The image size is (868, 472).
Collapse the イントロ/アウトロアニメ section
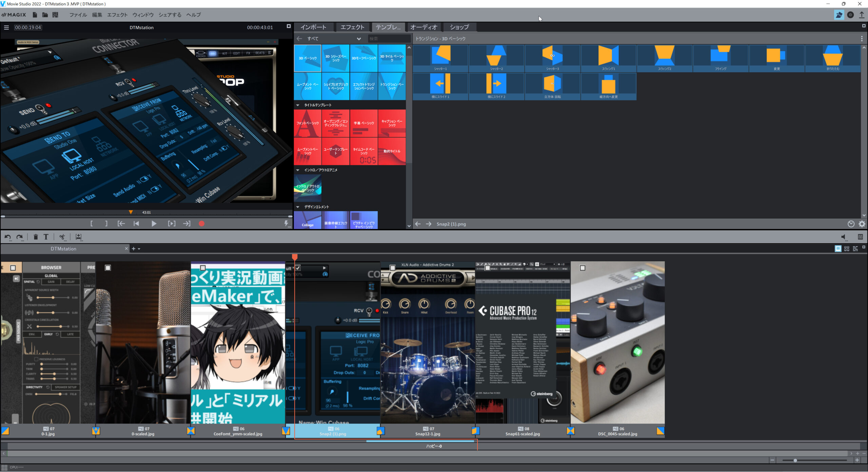[x=298, y=170]
